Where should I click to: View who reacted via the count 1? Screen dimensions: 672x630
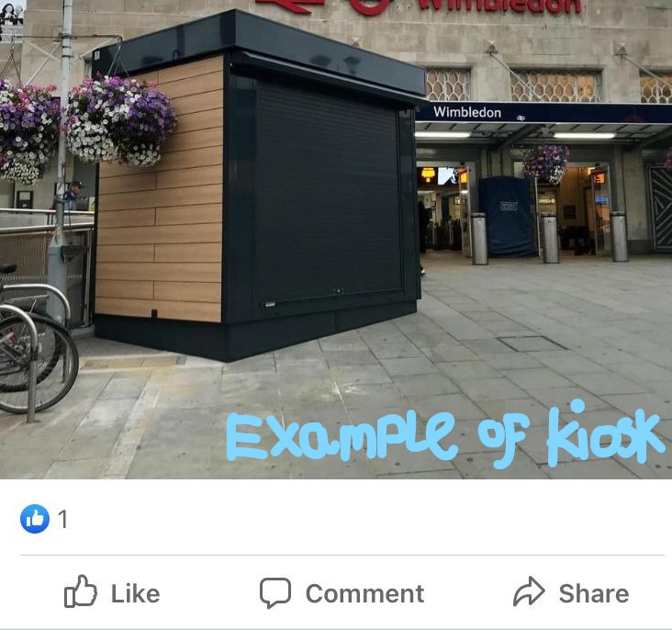coord(62,520)
